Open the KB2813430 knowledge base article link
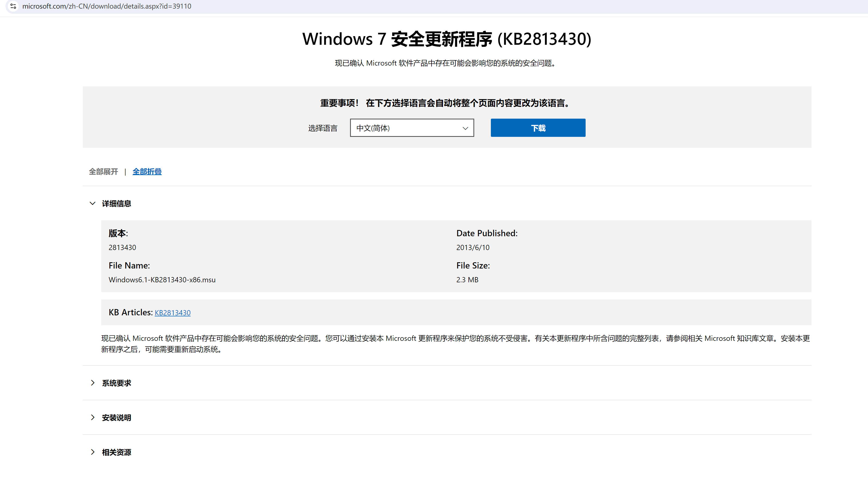Viewport: 868px width, 486px height. [x=173, y=312]
